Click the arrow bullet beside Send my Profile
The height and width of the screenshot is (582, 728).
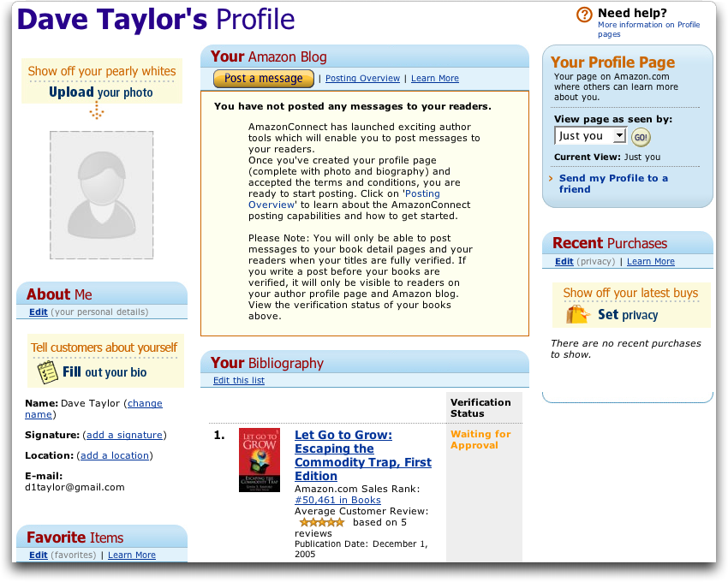[551, 179]
